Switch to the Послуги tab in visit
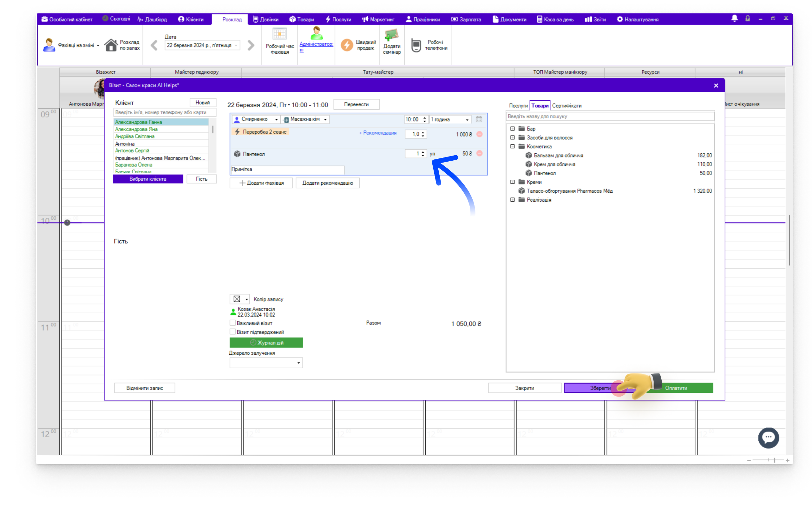 (518, 105)
